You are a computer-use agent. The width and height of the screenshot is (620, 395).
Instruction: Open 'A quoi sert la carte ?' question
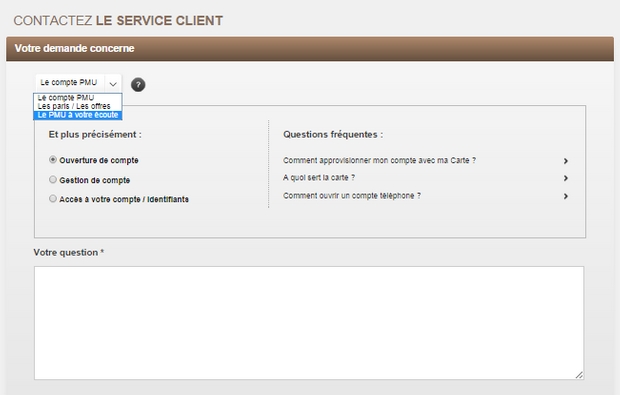pos(319,178)
